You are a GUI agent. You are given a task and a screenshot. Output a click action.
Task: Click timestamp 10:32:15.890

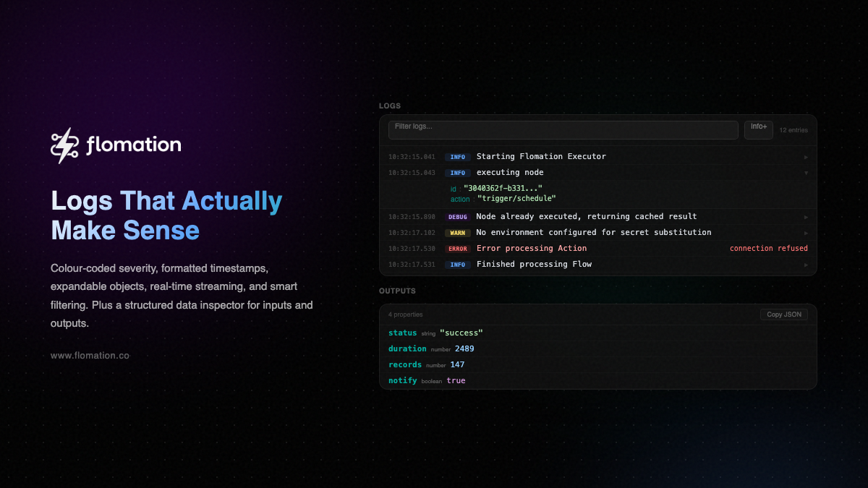pyautogui.click(x=412, y=217)
